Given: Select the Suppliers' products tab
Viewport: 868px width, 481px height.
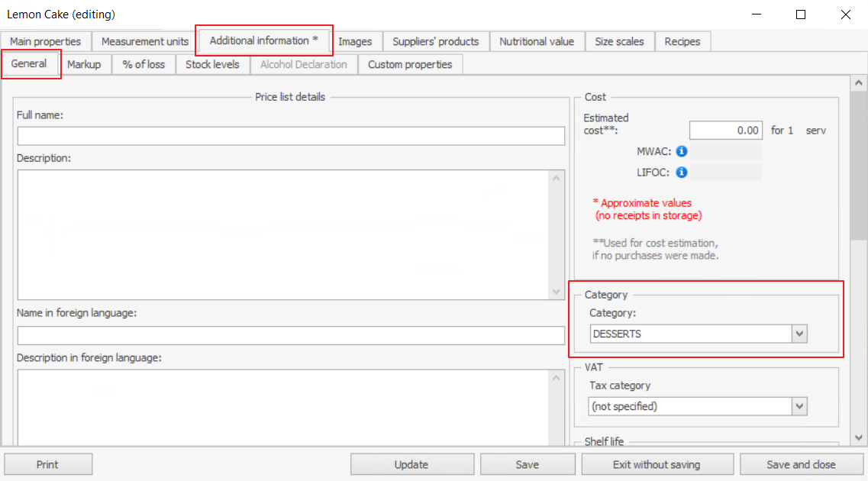Looking at the screenshot, I should 435,41.
